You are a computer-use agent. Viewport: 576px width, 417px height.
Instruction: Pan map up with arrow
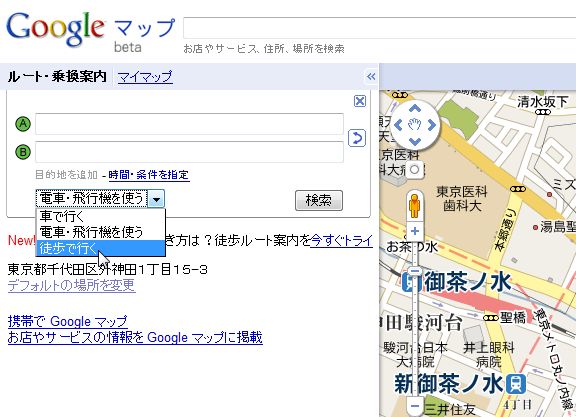point(415,108)
